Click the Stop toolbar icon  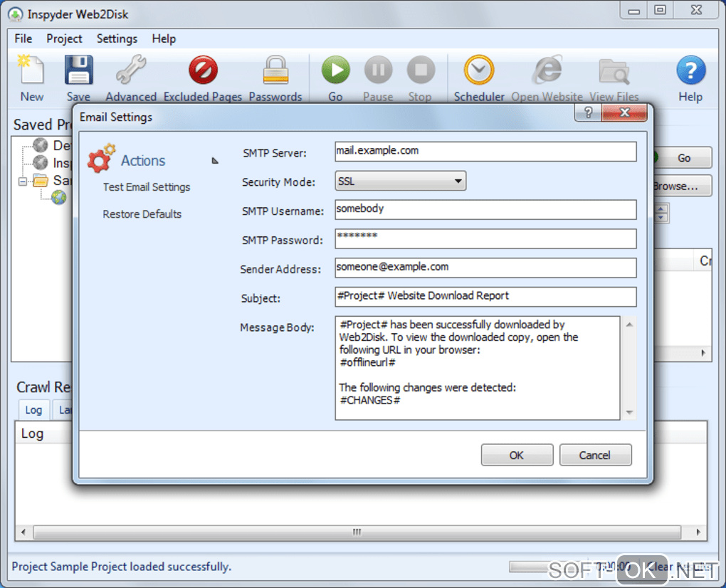click(421, 70)
